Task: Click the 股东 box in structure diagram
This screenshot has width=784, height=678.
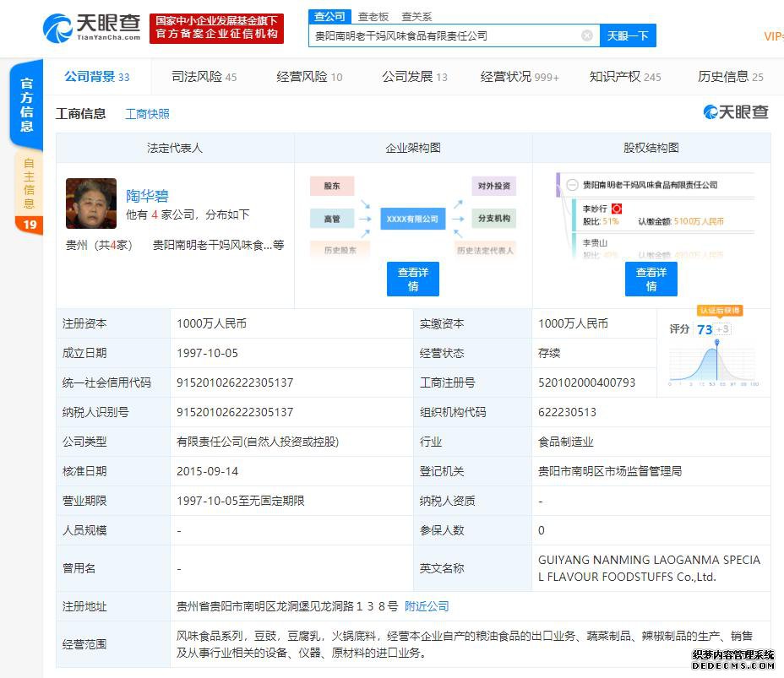Action: [332, 186]
